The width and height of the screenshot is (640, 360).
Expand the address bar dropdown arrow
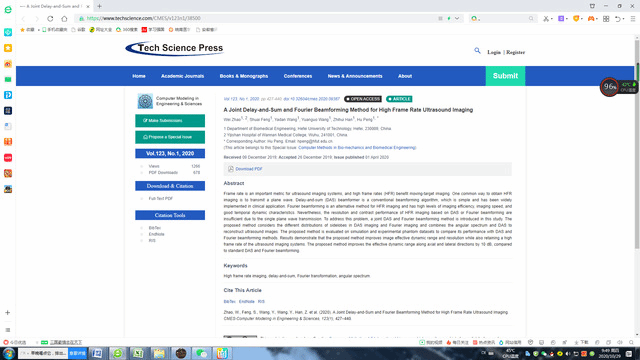(x=457, y=18)
